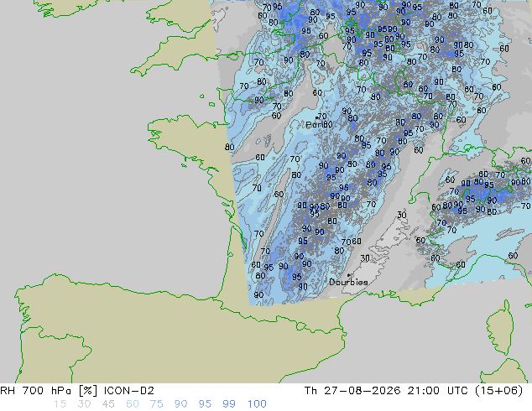Click the Dourbies location dot marker
This screenshot has width=532, height=411.
point(349,275)
